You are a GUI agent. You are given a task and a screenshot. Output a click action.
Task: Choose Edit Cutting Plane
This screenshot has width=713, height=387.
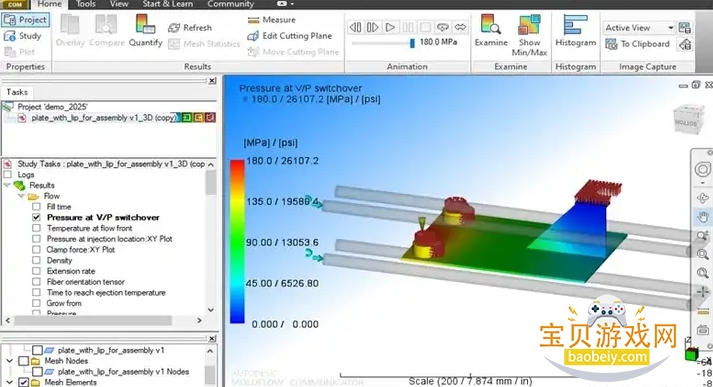289,36
